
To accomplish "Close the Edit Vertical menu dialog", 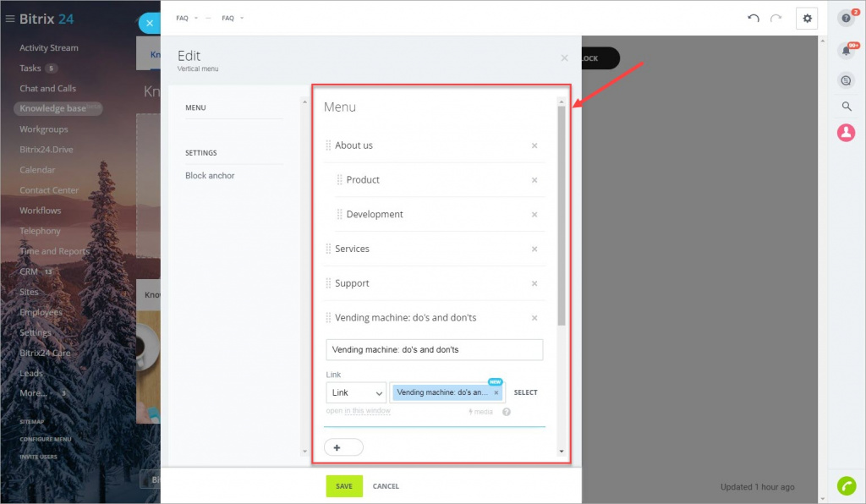I will pyautogui.click(x=564, y=58).
